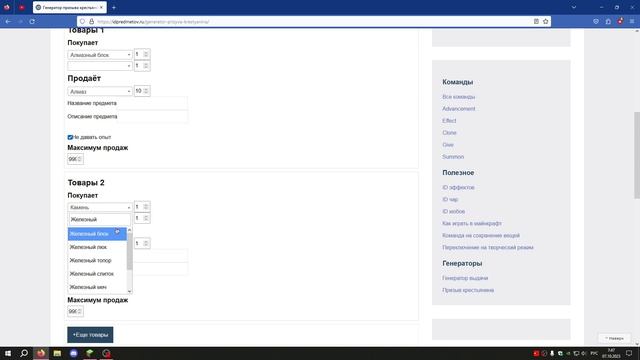Adjust Камень quantity spinner
The image size is (640, 360).
142,207
